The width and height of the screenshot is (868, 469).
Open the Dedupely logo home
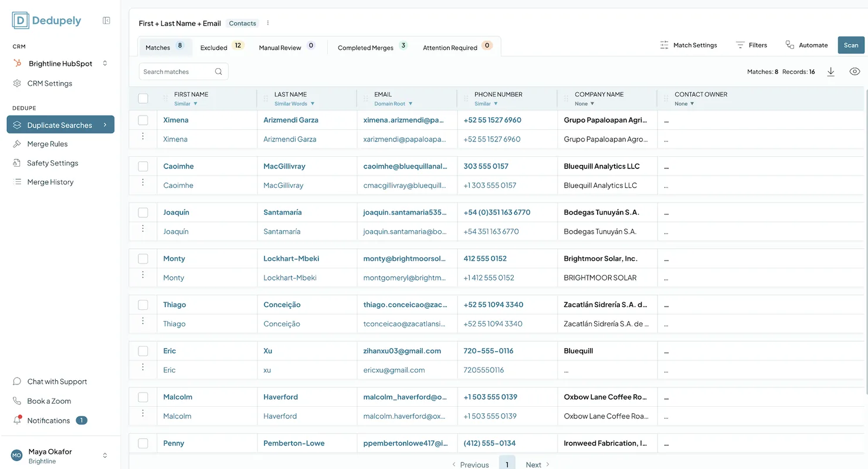click(46, 21)
